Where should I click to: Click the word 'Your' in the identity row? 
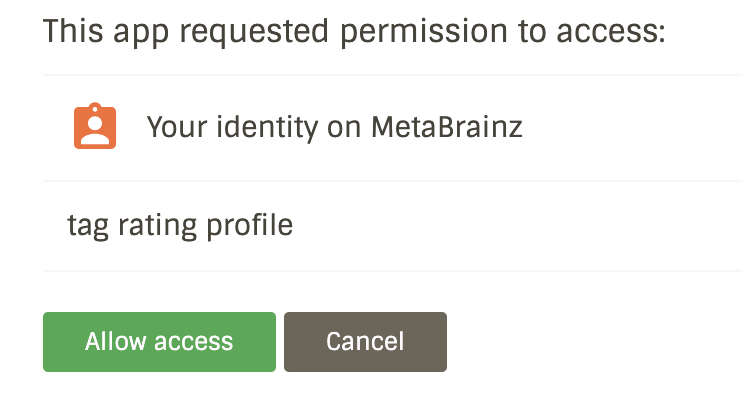click(x=177, y=127)
